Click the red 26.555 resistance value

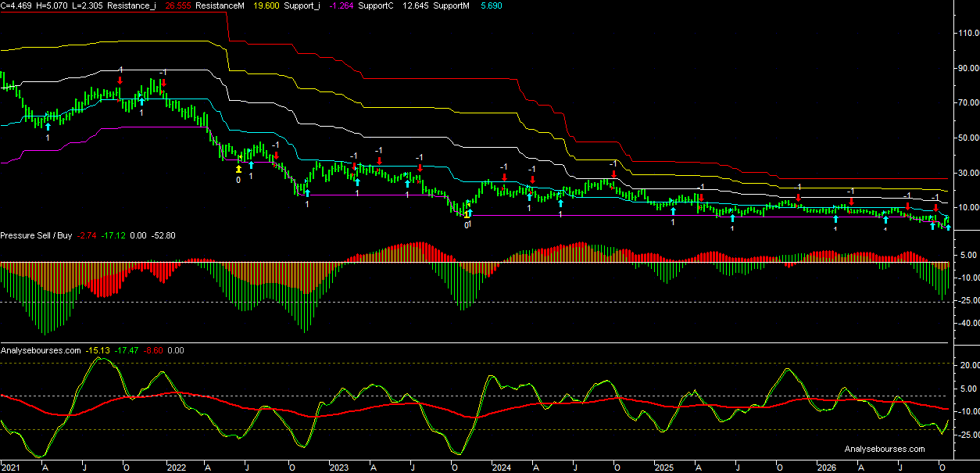179,5
